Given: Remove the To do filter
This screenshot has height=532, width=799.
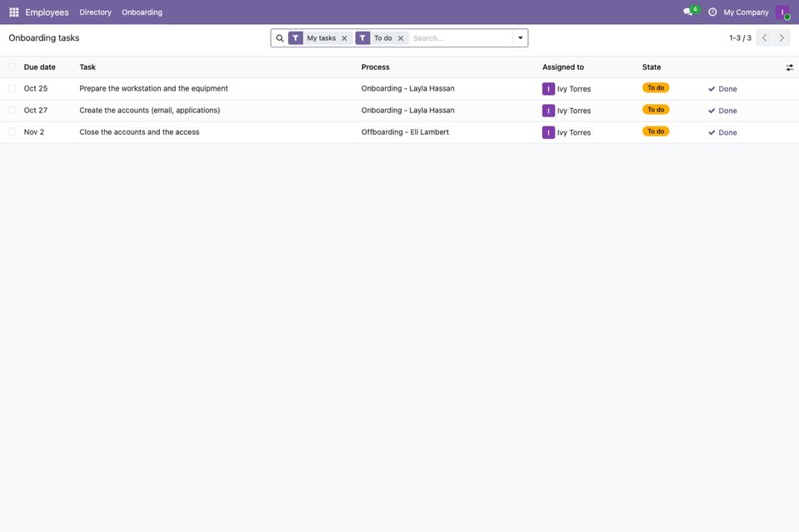Looking at the screenshot, I should pos(401,38).
